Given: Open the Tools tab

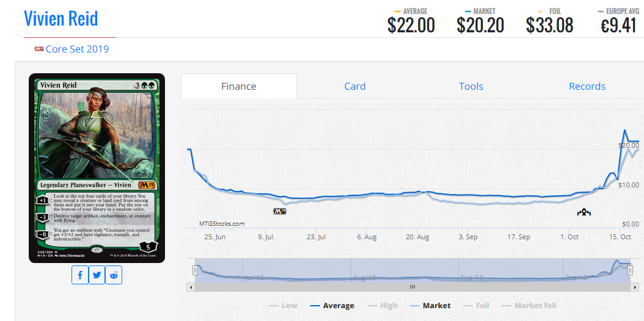Looking at the screenshot, I should pos(471,87).
